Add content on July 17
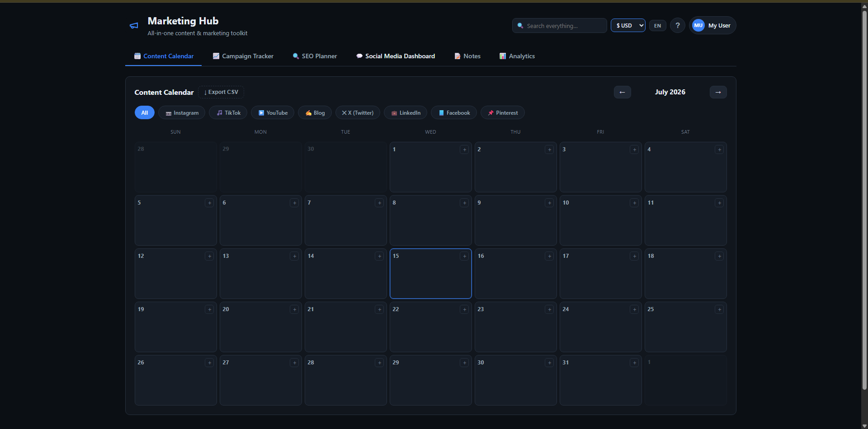The height and width of the screenshot is (429, 868). tap(634, 256)
